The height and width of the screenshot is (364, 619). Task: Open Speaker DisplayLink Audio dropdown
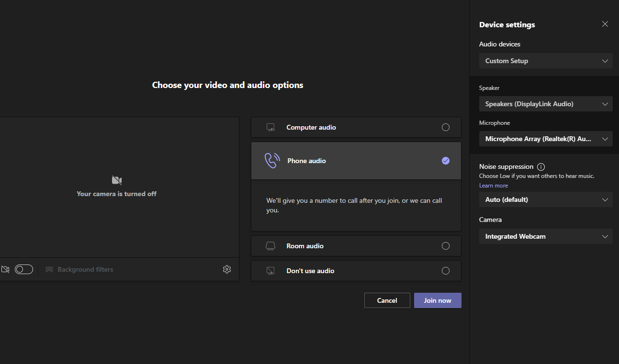point(546,104)
